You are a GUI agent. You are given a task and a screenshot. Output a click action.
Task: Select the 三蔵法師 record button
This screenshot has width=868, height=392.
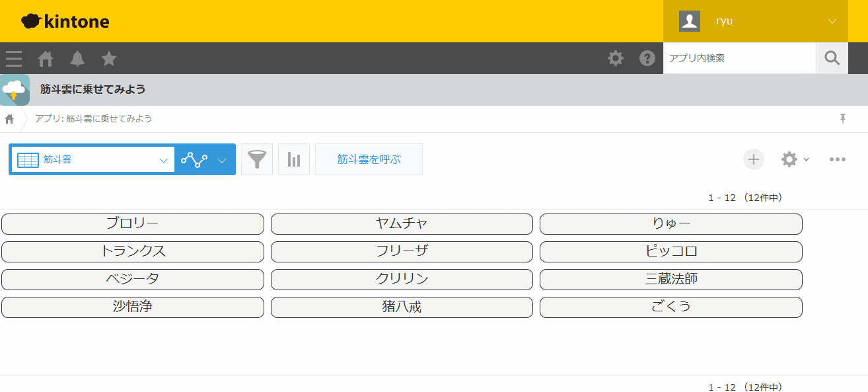click(671, 280)
